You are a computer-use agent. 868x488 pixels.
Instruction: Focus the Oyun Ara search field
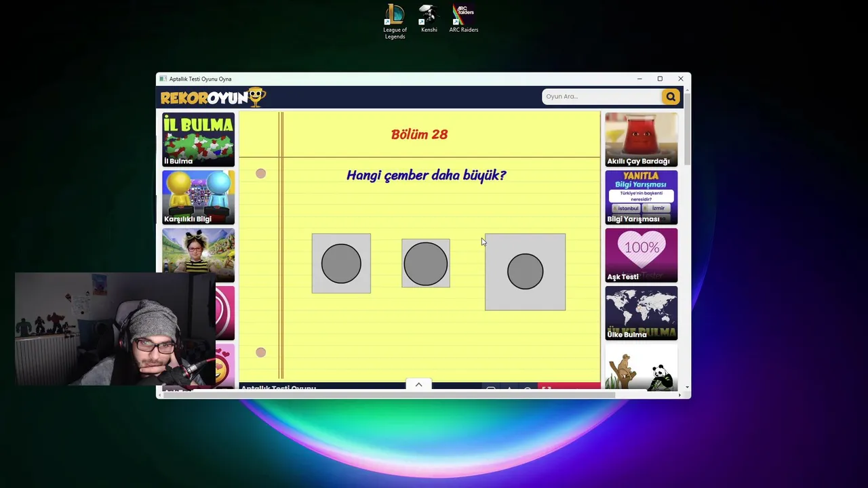(x=601, y=96)
